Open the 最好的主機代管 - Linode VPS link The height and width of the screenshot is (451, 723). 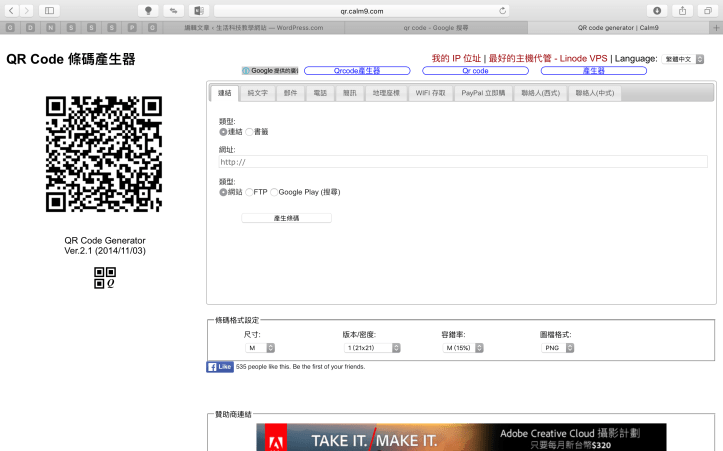coord(548,59)
